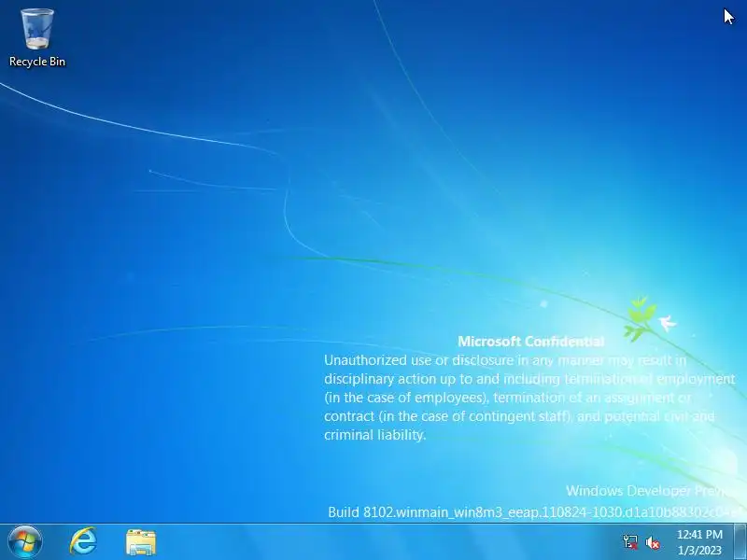Open Windows Explorer from the taskbar
This screenshot has width=747, height=560.
click(x=141, y=542)
